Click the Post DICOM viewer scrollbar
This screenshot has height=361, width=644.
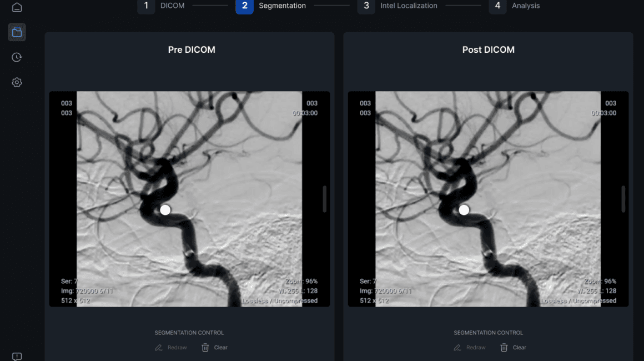pos(623,199)
